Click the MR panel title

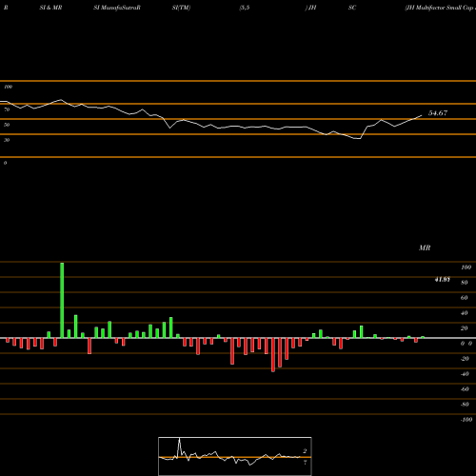pos(425,248)
